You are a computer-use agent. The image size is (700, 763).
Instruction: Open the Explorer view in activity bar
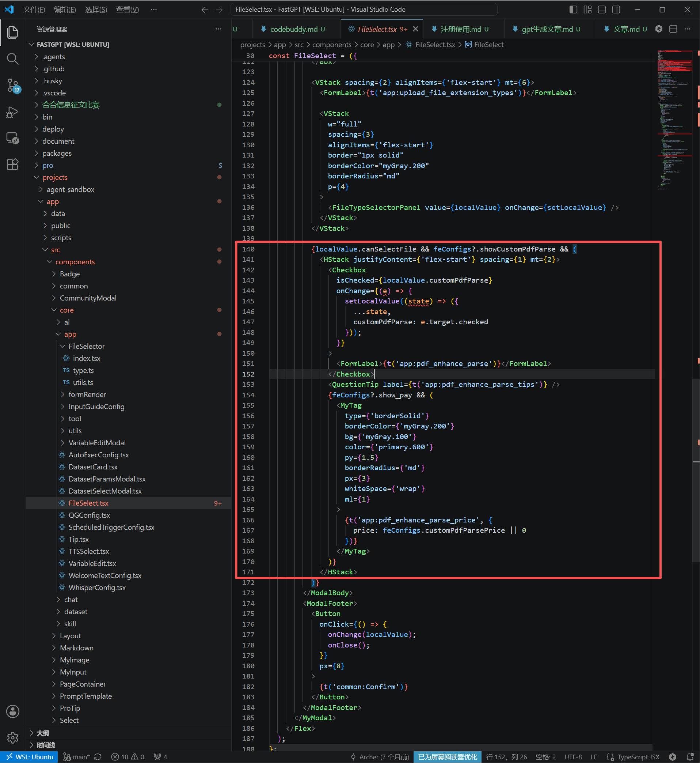tap(12, 32)
